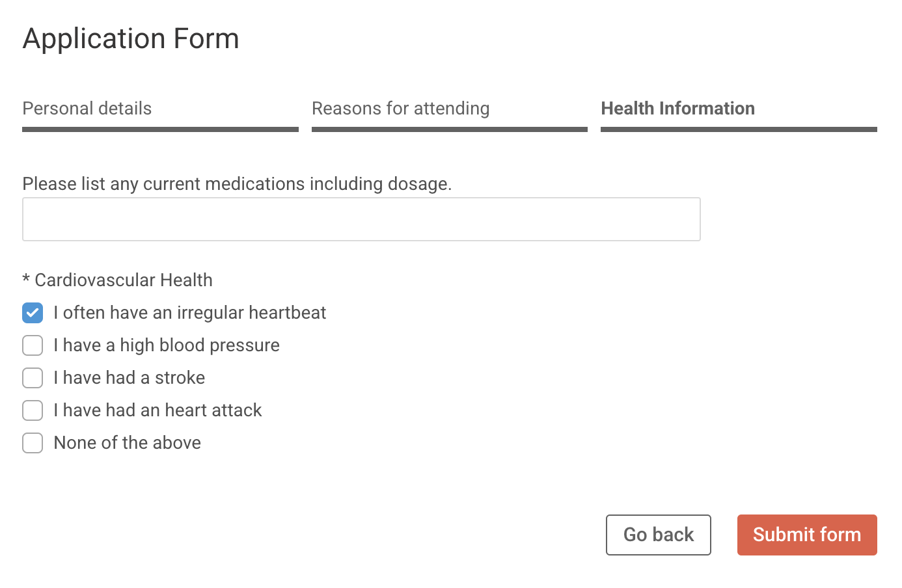The image size is (902, 588).
Task: Click the current medications text field
Action: click(x=361, y=219)
